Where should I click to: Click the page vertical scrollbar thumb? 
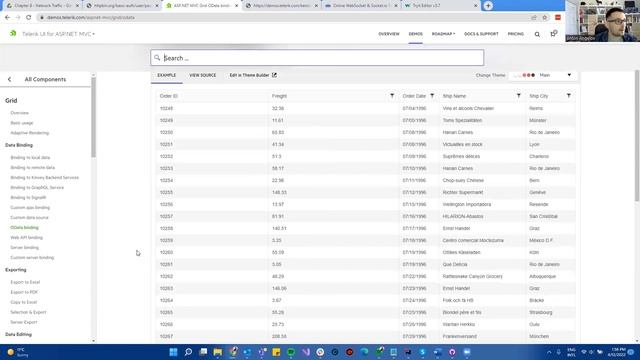point(637,136)
